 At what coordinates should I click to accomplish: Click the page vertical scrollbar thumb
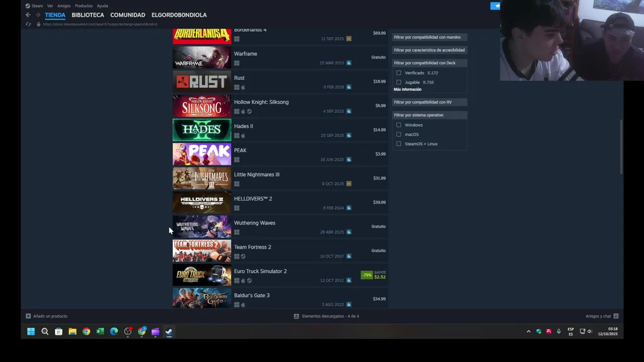[622, 147]
